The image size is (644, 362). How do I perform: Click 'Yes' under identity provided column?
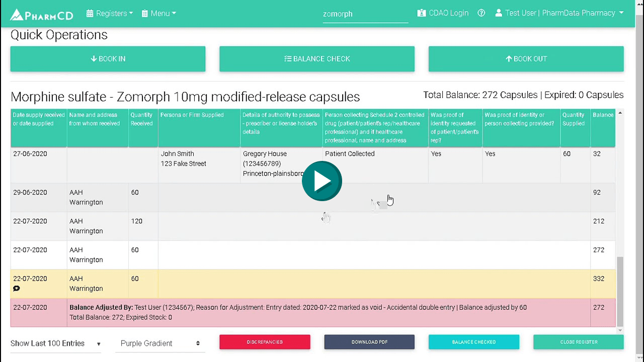(x=490, y=154)
